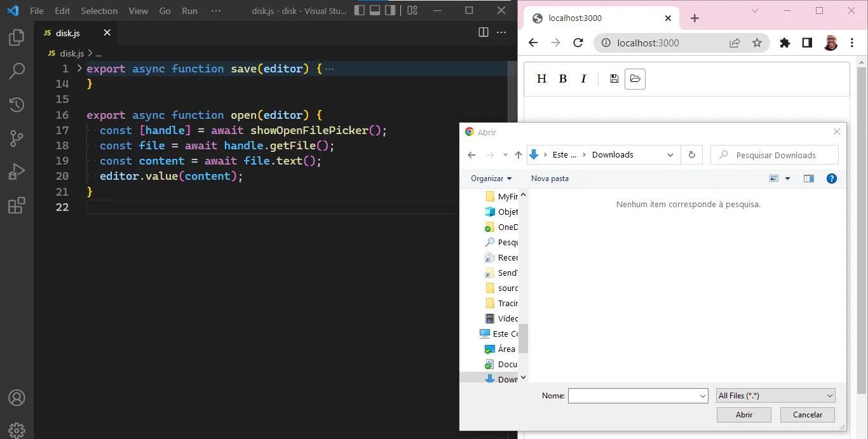Expand the folded save function at line 1

[x=79, y=68]
